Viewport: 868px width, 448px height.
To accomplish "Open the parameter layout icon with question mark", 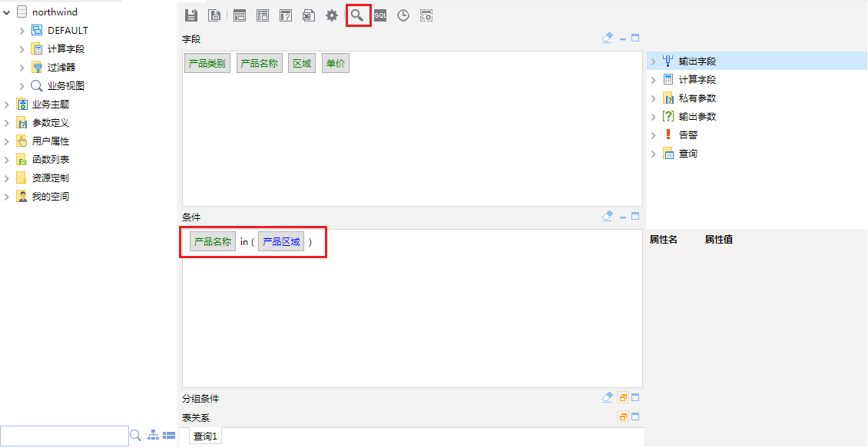I will pyautogui.click(x=286, y=15).
